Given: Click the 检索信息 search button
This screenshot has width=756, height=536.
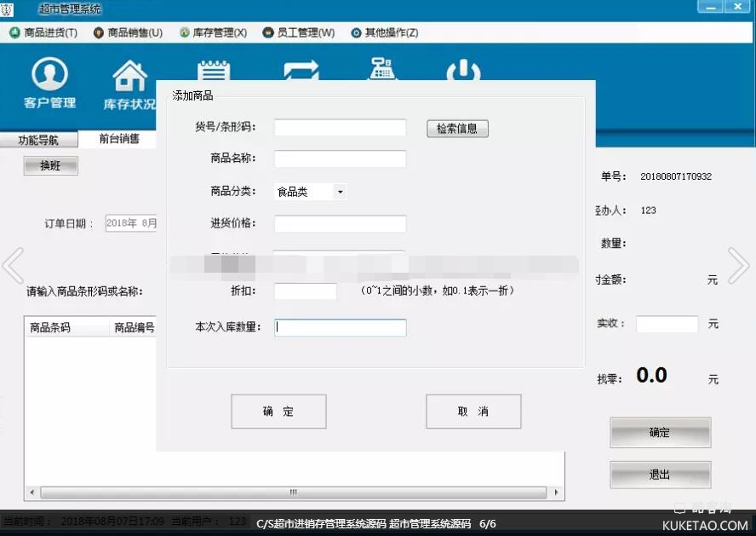Looking at the screenshot, I should (457, 129).
